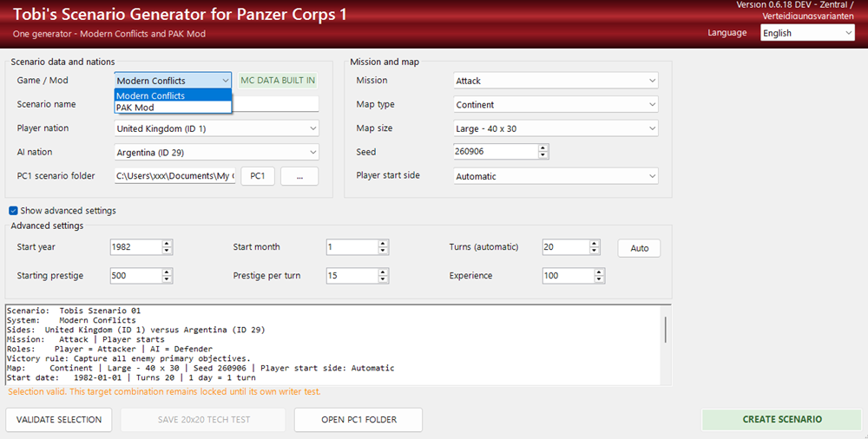The image size is (868, 439).
Task: Click the "Selection valid" orange status message
Action: pos(164,391)
